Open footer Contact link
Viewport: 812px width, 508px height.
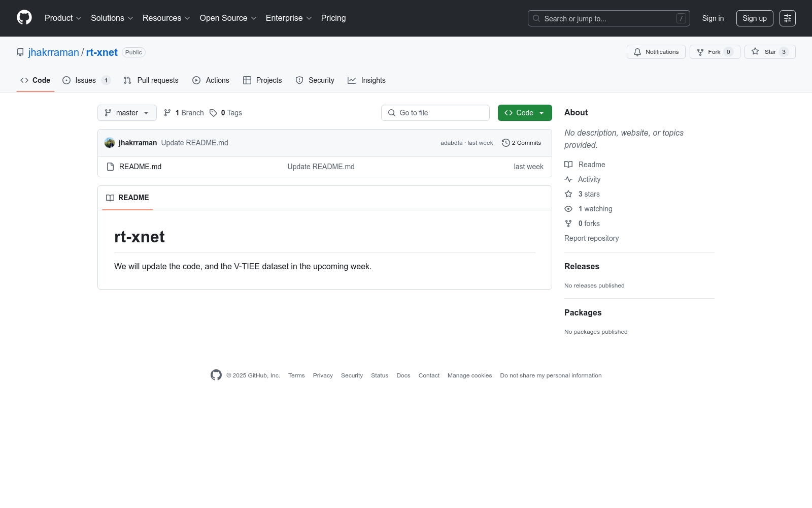[429, 375]
